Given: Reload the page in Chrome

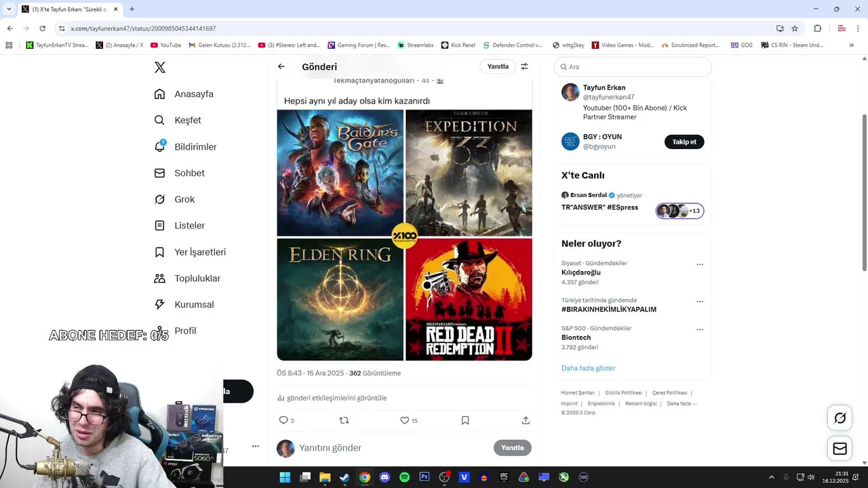Looking at the screenshot, I should pyautogui.click(x=42, y=28).
